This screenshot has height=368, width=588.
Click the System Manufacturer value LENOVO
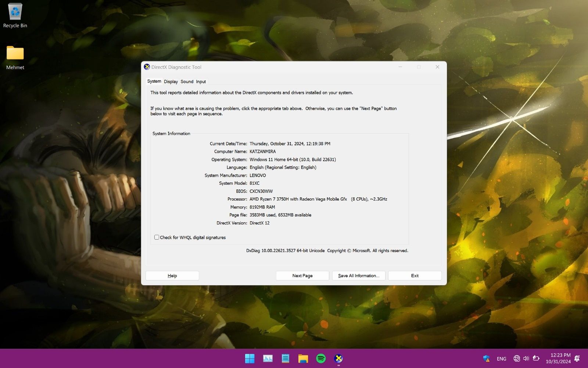258,176
